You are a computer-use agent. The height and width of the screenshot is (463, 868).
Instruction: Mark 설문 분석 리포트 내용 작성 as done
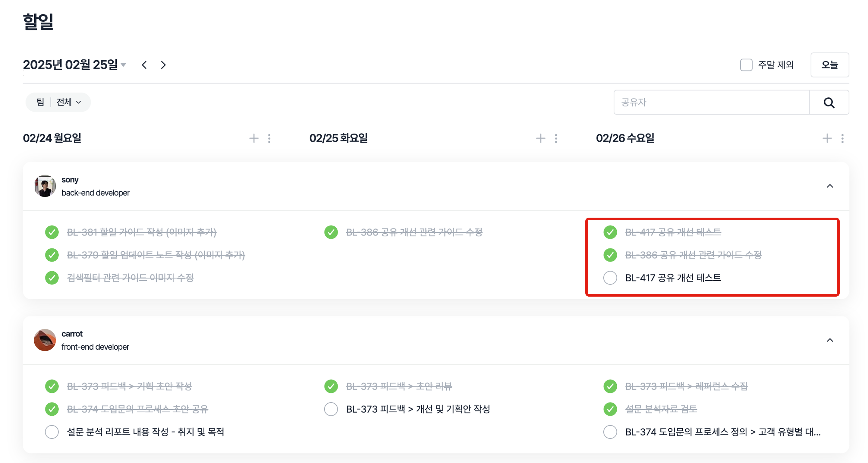tap(52, 432)
